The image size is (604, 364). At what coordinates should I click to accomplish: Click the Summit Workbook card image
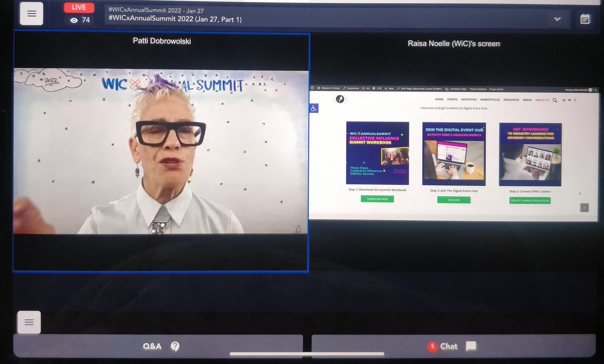[x=377, y=154]
